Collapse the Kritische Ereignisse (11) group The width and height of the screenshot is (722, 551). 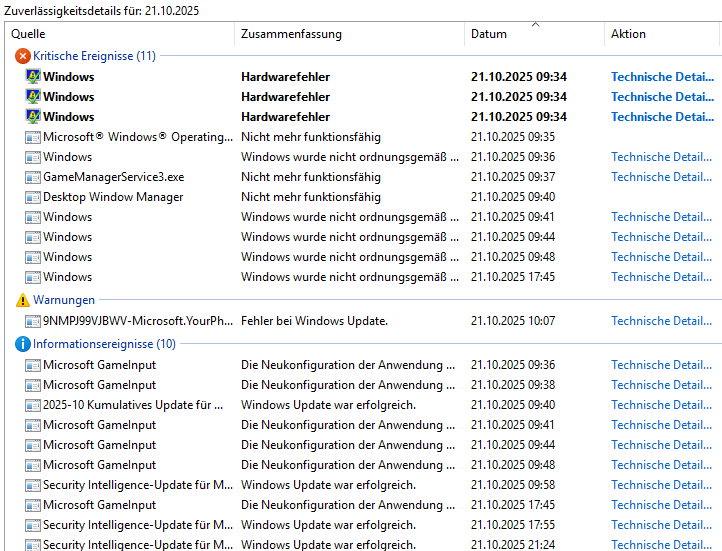pyautogui.click(x=94, y=56)
